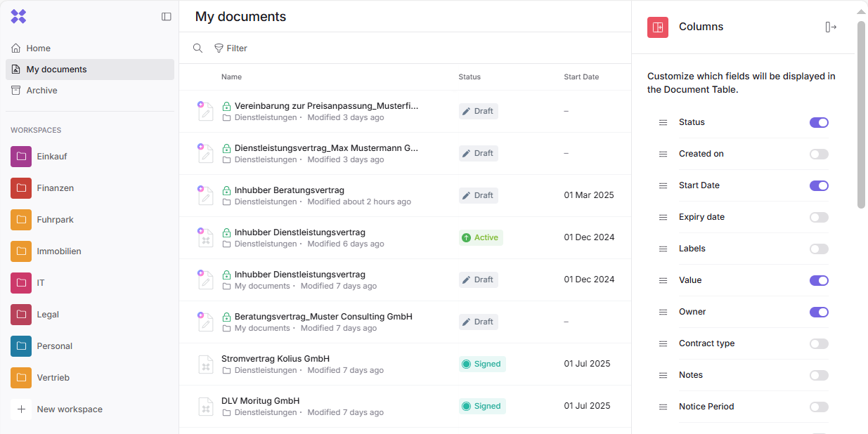Turn off the Owner column toggle
Image resolution: width=868 pixels, height=434 pixels.
[x=819, y=313]
